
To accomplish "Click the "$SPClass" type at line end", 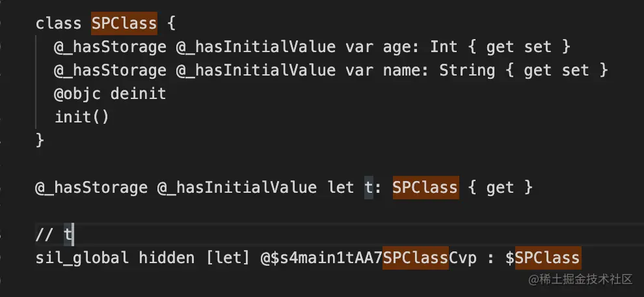I will 542,258.
